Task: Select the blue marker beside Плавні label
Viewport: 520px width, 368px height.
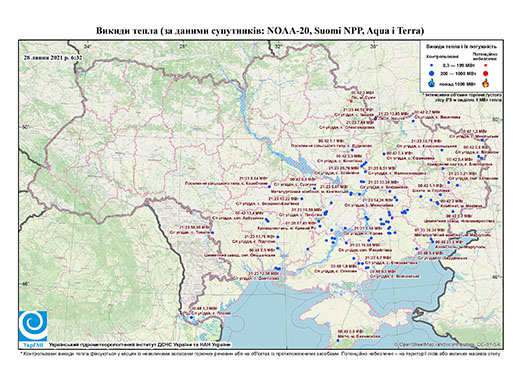Action: click(191, 317)
